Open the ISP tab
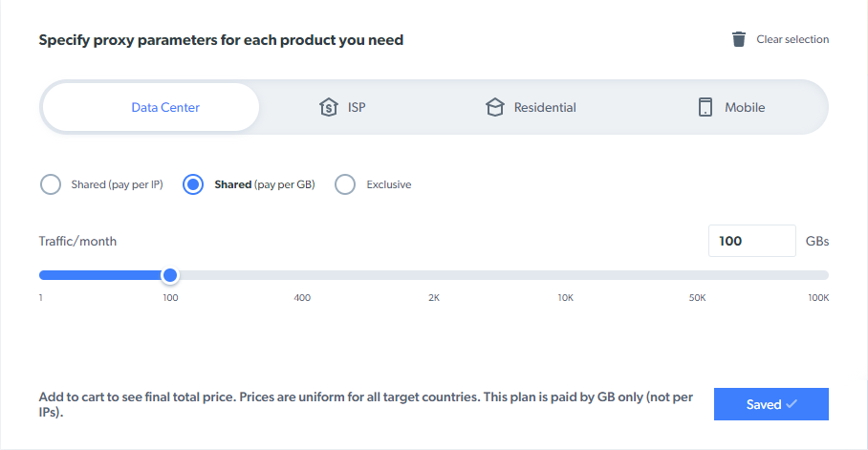This screenshot has width=868, height=450. coord(355,107)
